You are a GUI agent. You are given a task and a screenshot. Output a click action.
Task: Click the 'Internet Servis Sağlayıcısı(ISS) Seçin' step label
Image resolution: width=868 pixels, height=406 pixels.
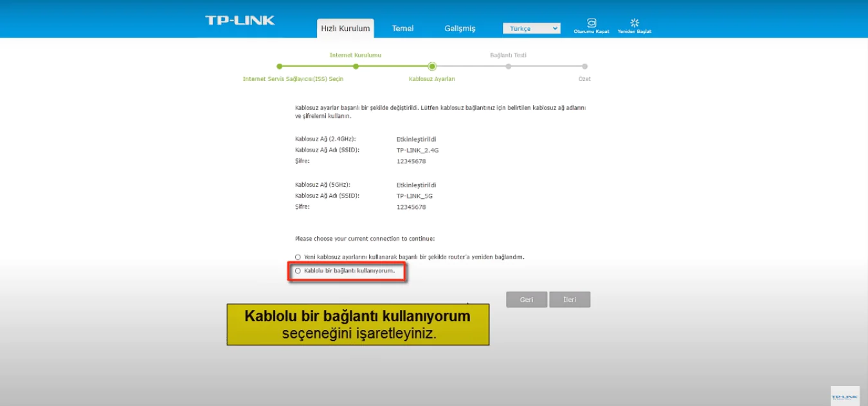(x=293, y=78)
